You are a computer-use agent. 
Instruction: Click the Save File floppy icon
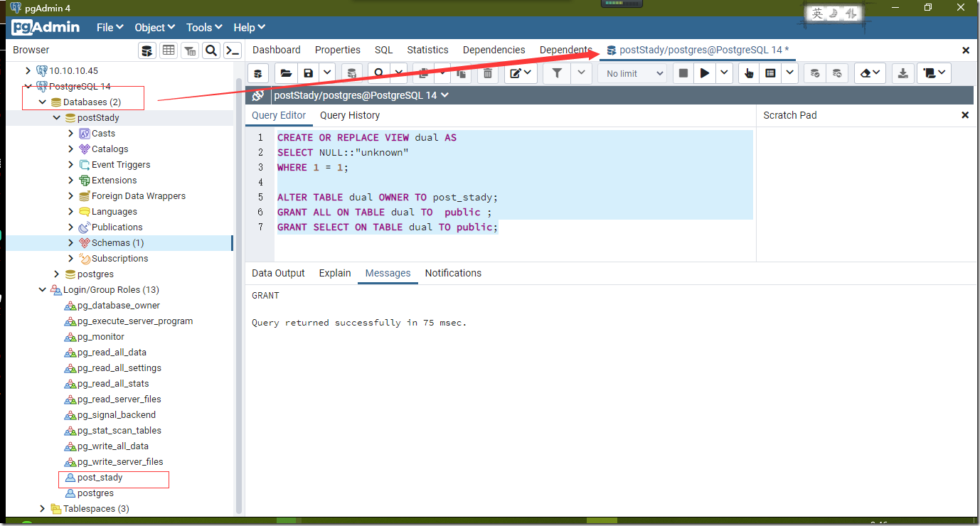click(x=308, y=73)
